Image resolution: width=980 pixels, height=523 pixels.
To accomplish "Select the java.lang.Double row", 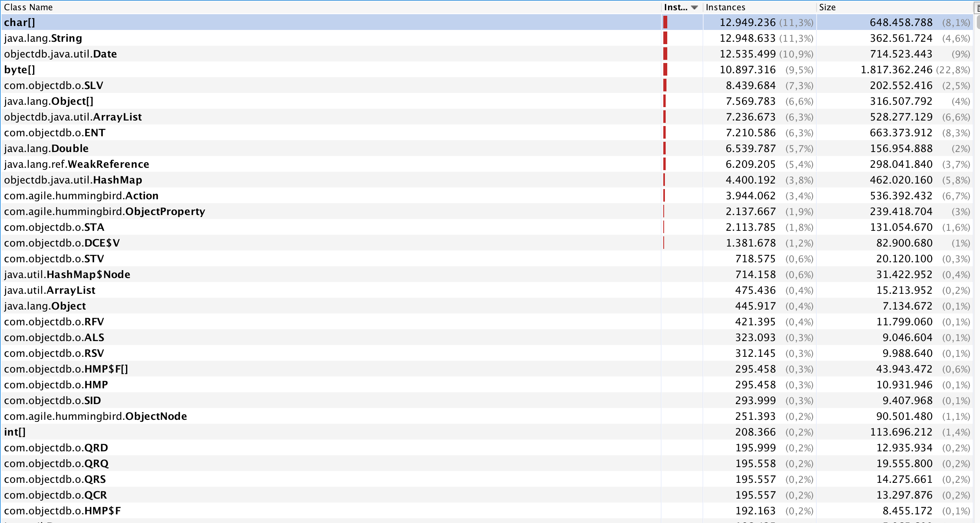I will point(487,148).
